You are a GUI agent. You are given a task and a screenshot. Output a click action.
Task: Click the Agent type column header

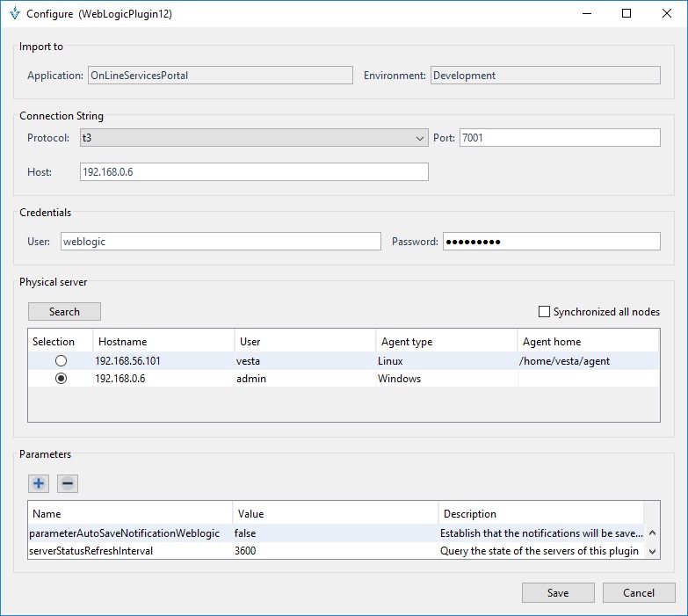pyautogui.click(x=446, y=341)
